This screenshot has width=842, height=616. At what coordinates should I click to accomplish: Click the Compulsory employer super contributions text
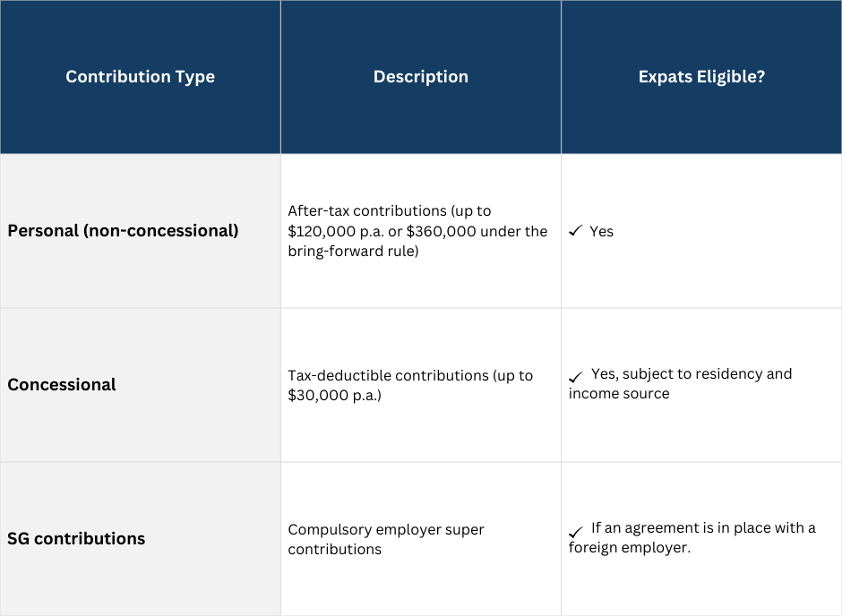click(385, 539)
